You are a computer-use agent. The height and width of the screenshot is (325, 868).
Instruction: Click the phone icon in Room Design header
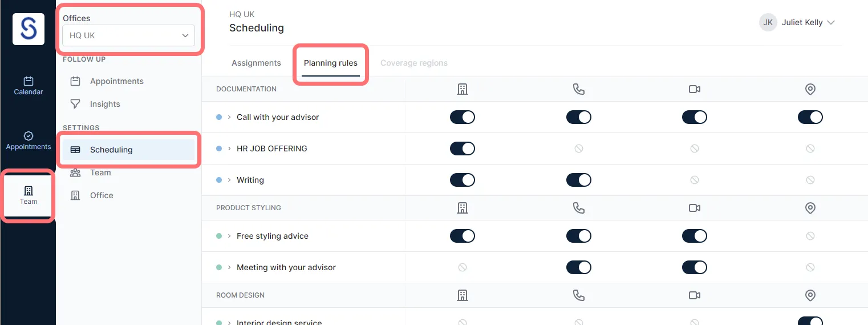point(579,295)
